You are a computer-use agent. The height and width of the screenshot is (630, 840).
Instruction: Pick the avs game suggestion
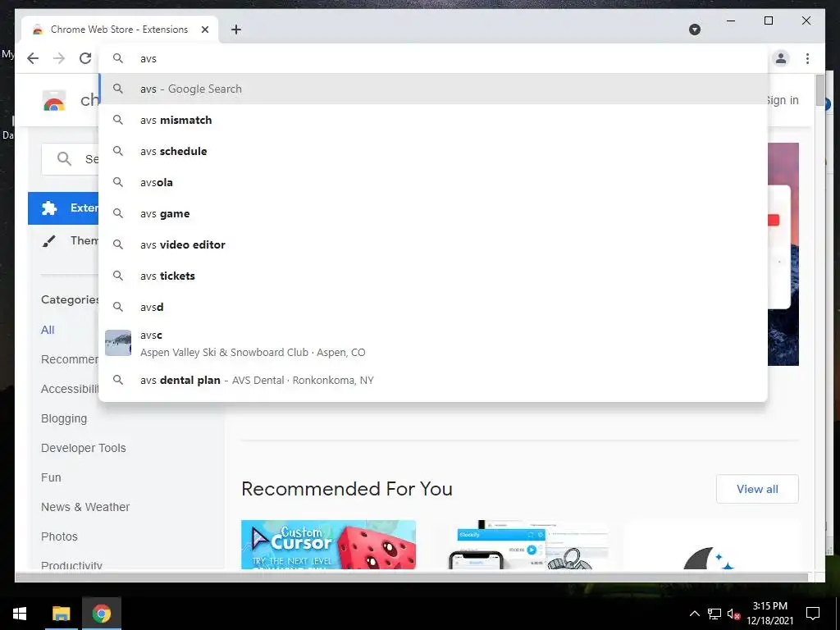pos(433,213)
